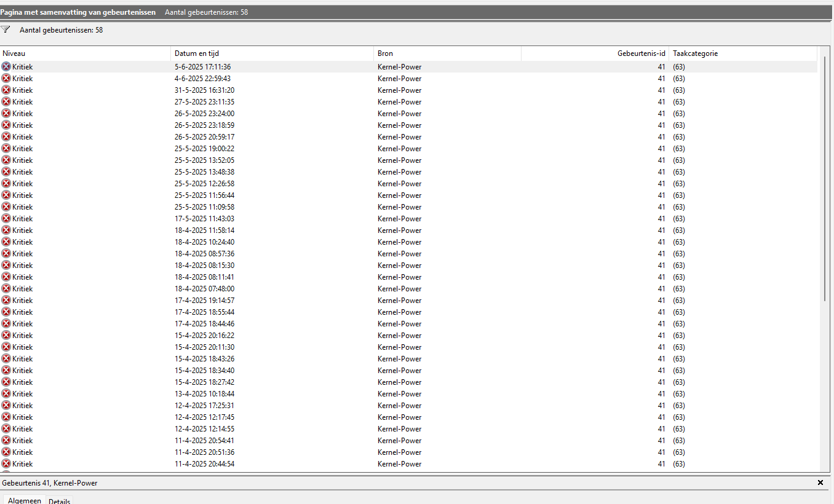Select the date 12-4-2025 12:14:55
The image size is (834, 504).
click(204, 429)
